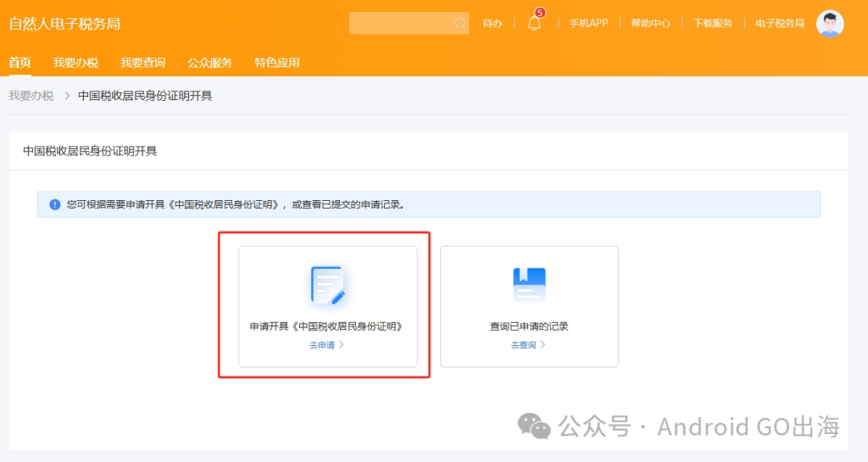Open the 我要办税 menu

75,63
